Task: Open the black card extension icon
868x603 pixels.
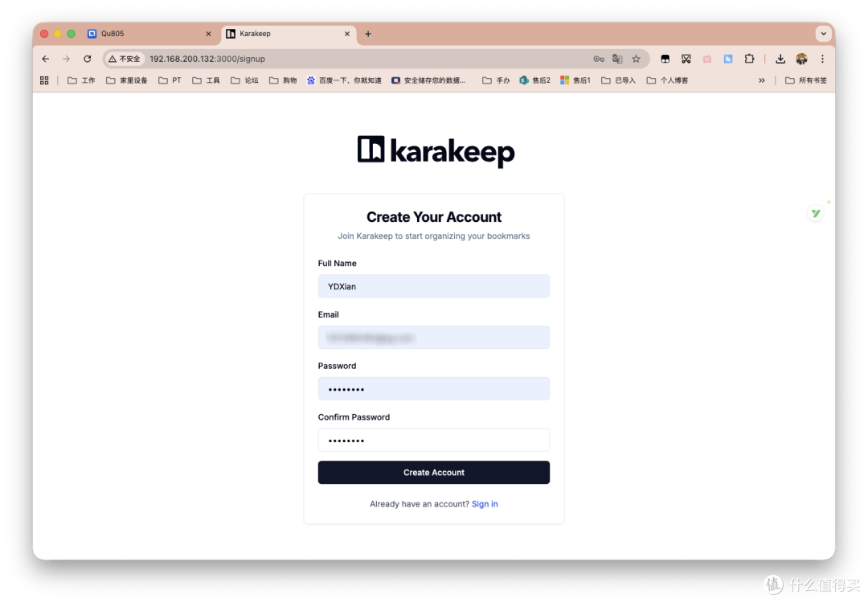Action: pos(665,59)
